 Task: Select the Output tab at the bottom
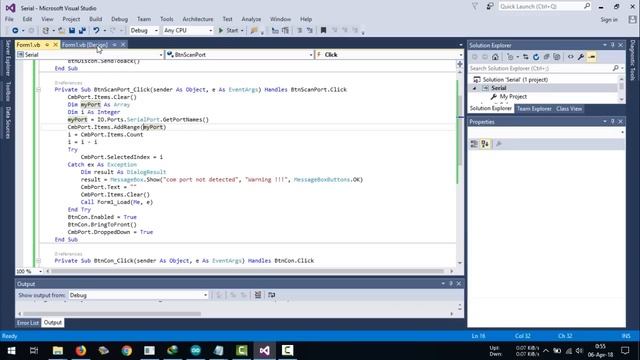pos(53,323)
